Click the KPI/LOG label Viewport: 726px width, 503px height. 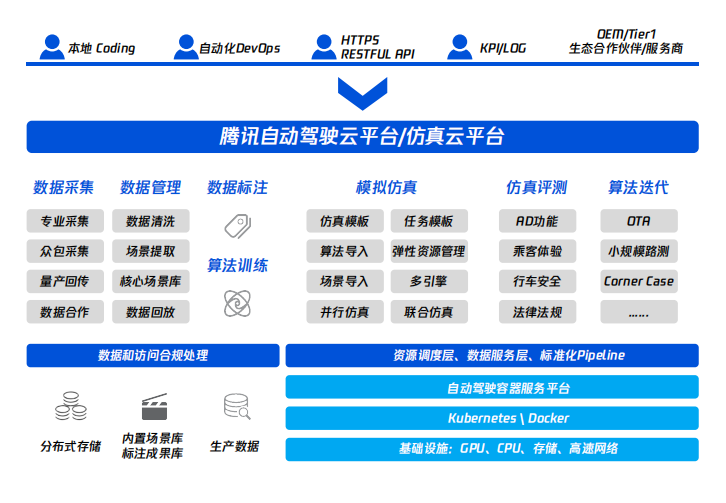click(503, 48)
